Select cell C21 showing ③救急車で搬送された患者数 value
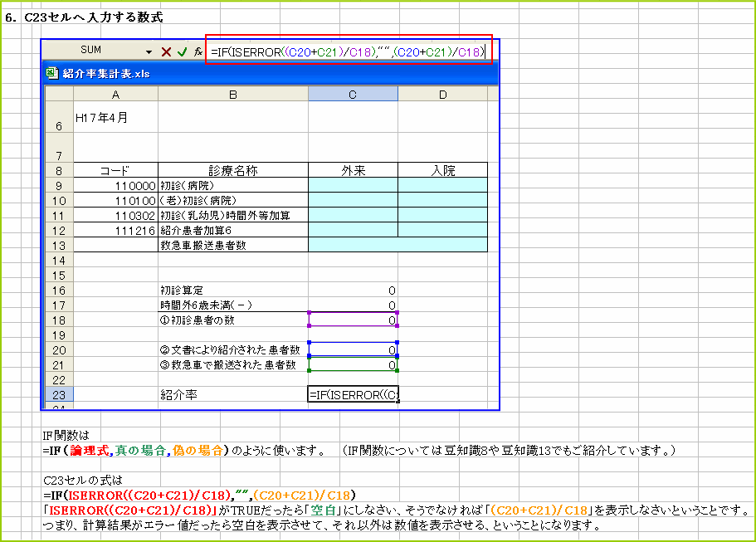The height and width of the screenshot is (542, 756). (353, 364)
